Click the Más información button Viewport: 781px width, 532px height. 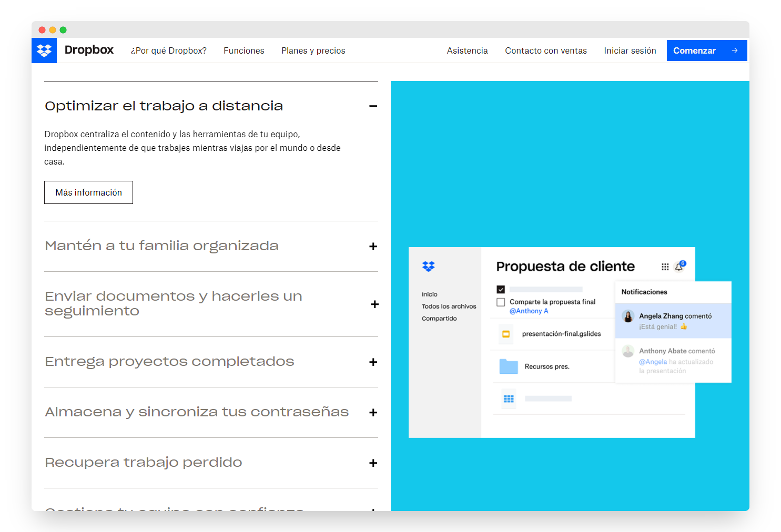tap(88, 192)
